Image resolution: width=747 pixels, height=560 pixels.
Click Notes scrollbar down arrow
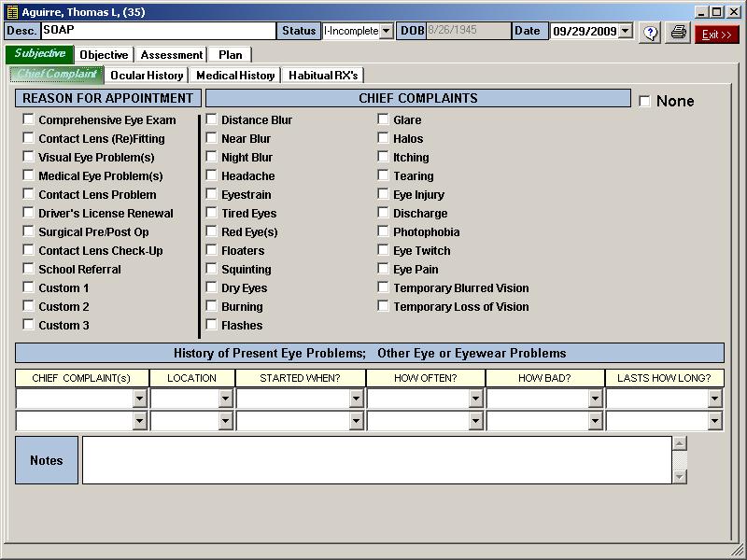pos(679,477)
